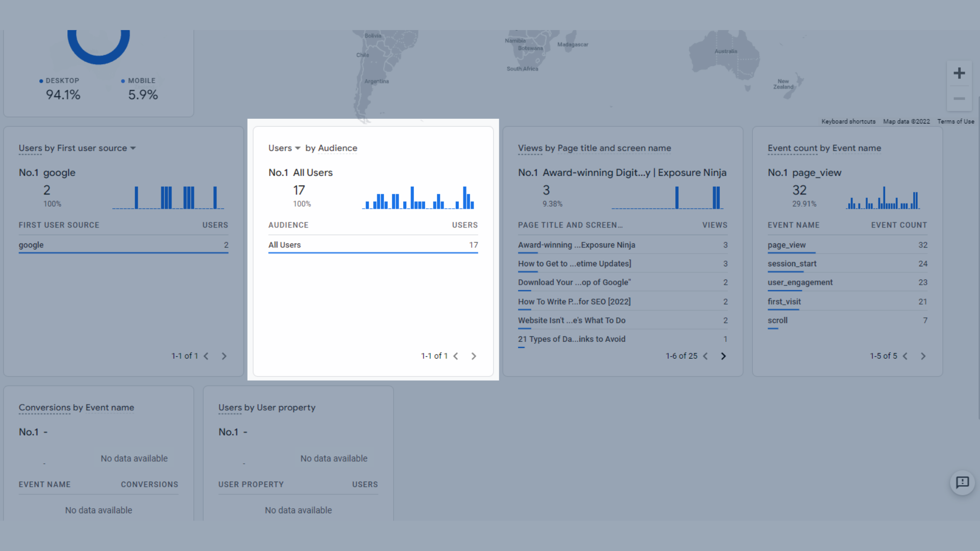Viewport: 980px width, 551px height.
Task: Click the back pagination arrow in Views panel
Action: click(x=705, y=356)
